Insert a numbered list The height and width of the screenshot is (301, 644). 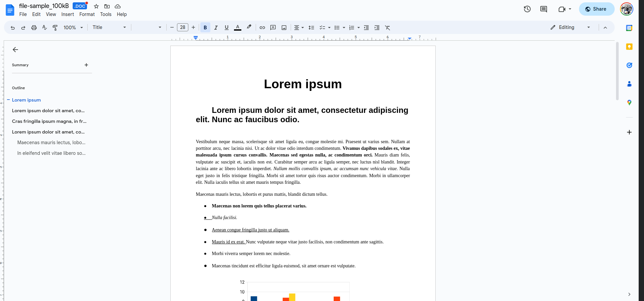click(x=352, y=28)
